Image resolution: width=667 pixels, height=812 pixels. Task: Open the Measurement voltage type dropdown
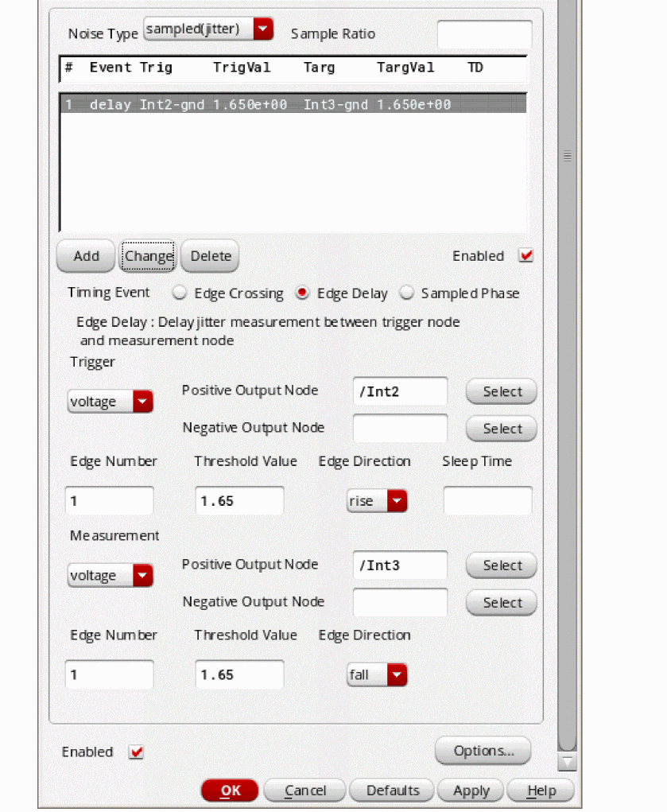tap(111, 575)
